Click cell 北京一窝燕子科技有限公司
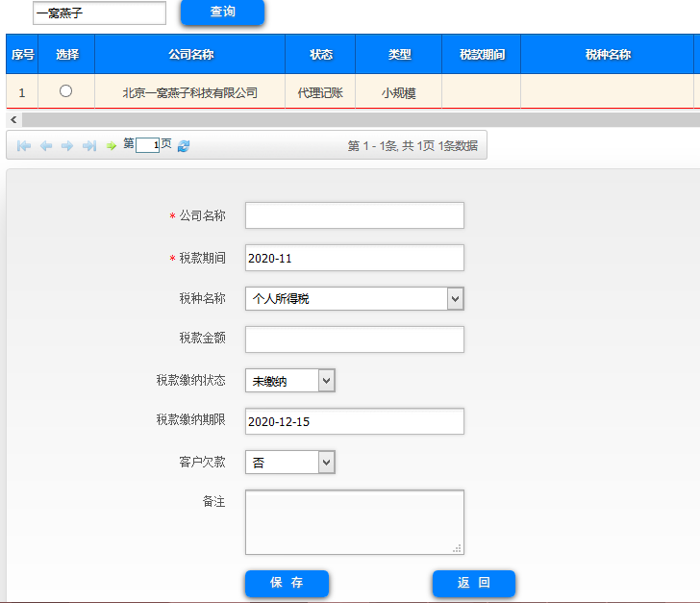The image size is (700, 603). (190, 93)
